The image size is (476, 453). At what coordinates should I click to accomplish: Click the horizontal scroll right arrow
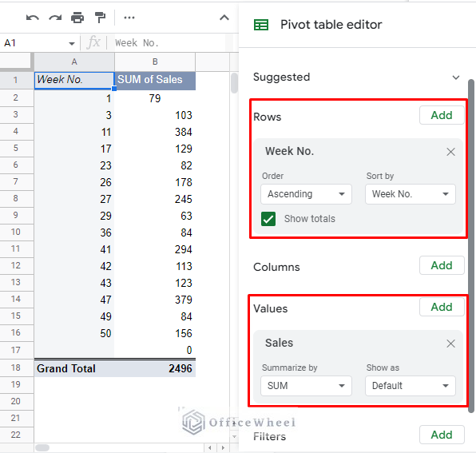pos(223,447)
